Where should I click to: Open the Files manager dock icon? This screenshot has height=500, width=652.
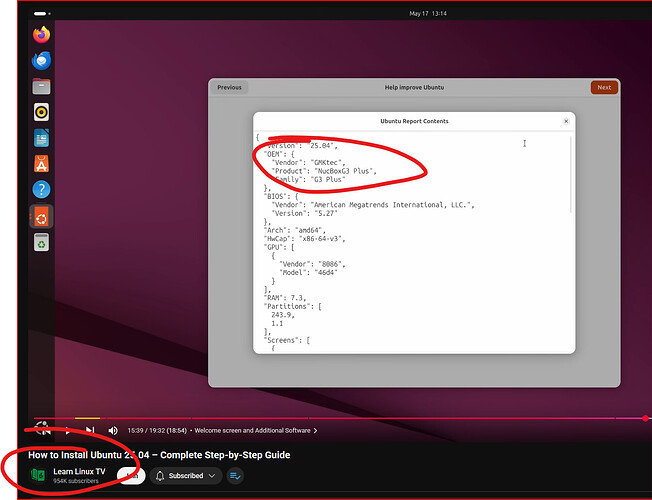(42, 87)
